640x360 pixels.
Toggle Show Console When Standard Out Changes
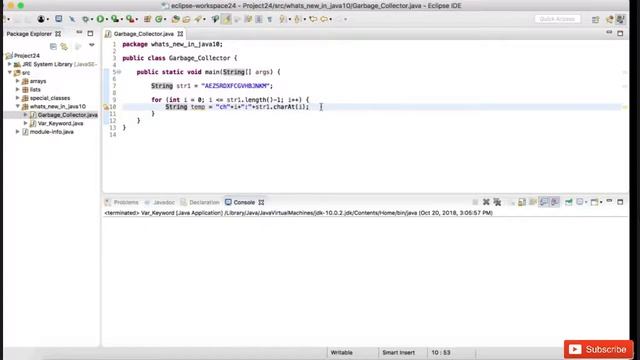544,202
